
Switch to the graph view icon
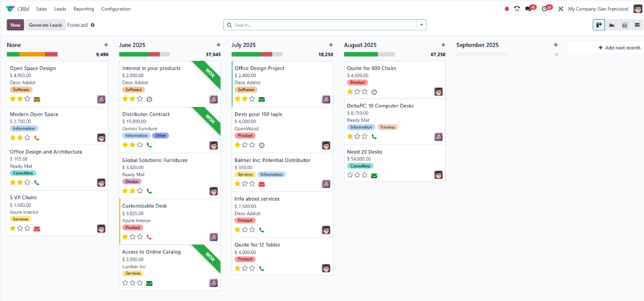612,25
